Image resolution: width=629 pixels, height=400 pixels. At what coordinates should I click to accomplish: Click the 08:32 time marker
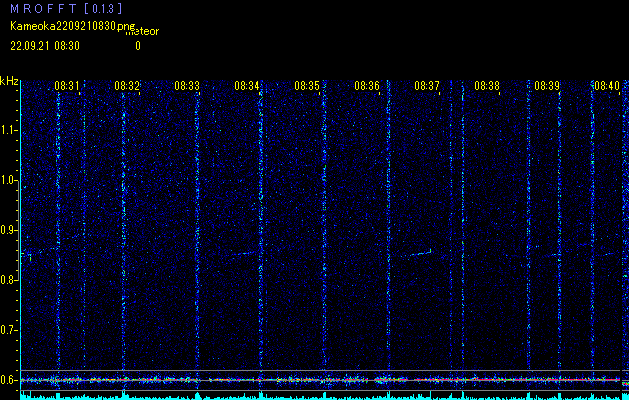pos(127,86)
